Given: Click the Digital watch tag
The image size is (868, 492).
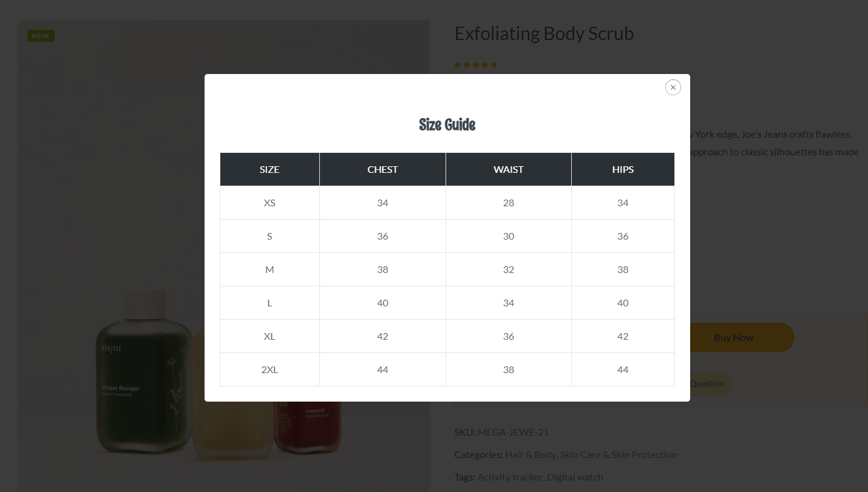Looking at the screenshot, I should tap(574, 477).
